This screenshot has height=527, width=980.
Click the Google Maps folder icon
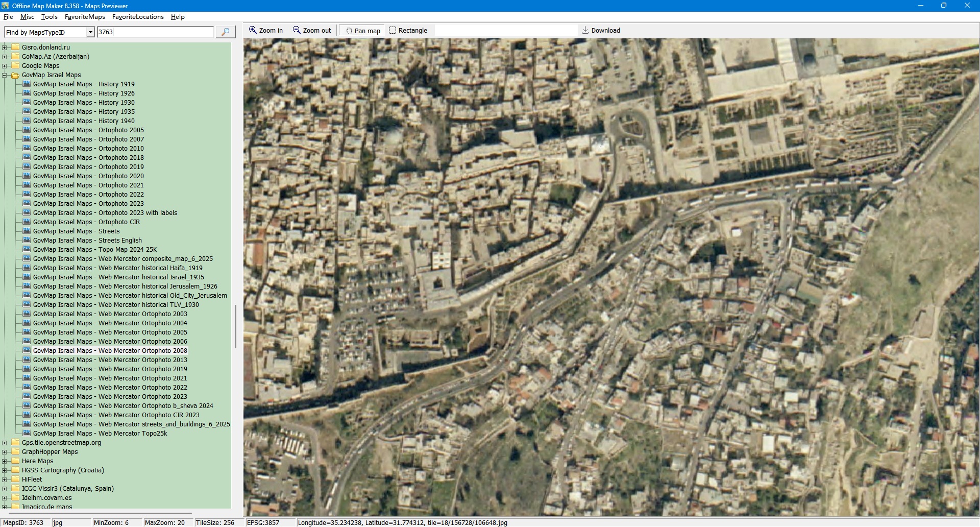[15, 66]
